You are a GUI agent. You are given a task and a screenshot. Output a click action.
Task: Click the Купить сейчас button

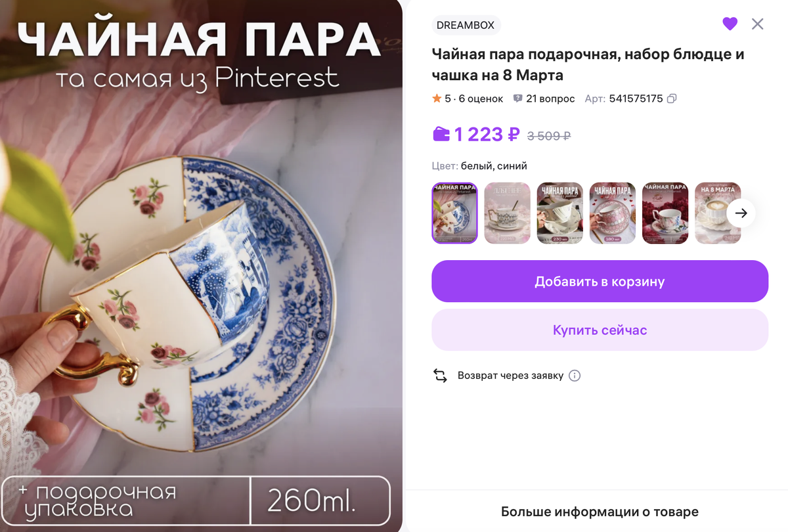point(600,330)
